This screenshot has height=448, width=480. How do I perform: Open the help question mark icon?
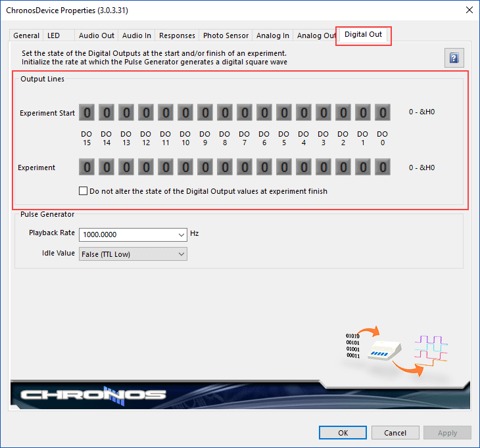(x=454, y=58)
